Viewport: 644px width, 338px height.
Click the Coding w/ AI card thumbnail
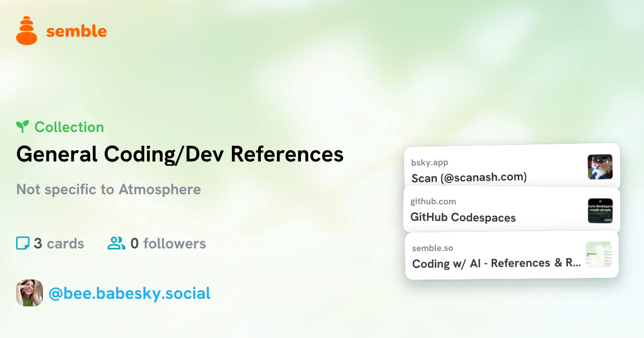click(598, 254)
